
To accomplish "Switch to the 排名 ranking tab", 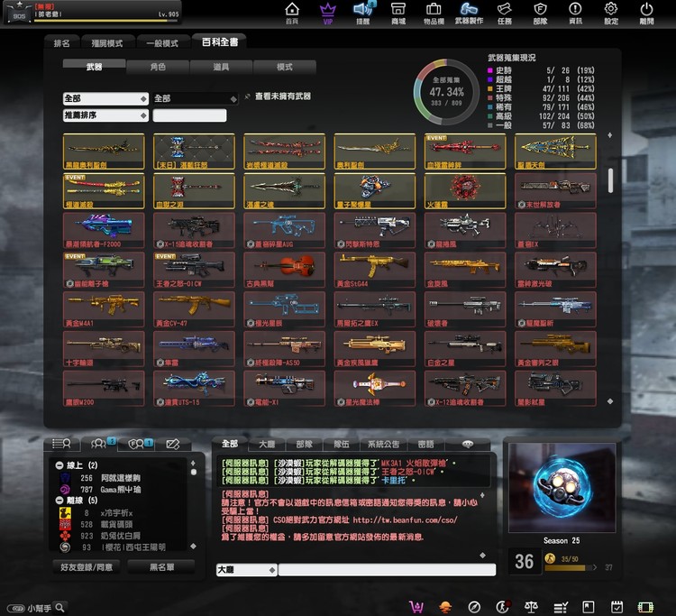I will point(62,42).
